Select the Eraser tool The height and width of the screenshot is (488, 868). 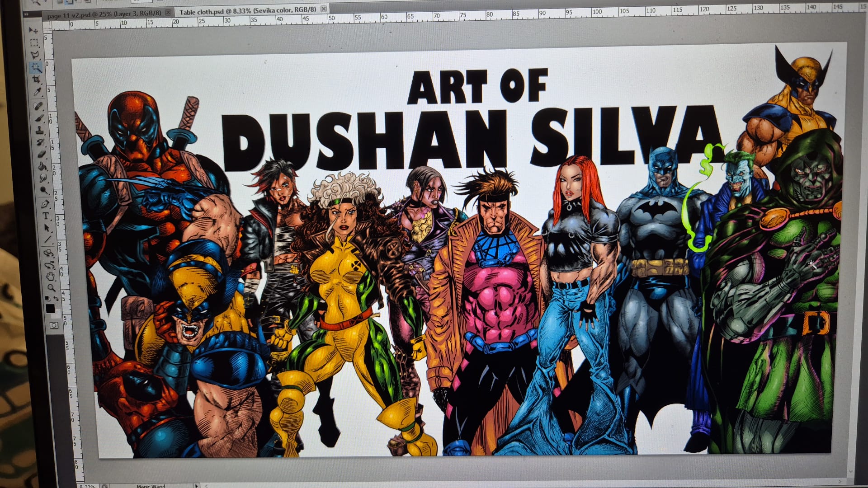[42, 154]
